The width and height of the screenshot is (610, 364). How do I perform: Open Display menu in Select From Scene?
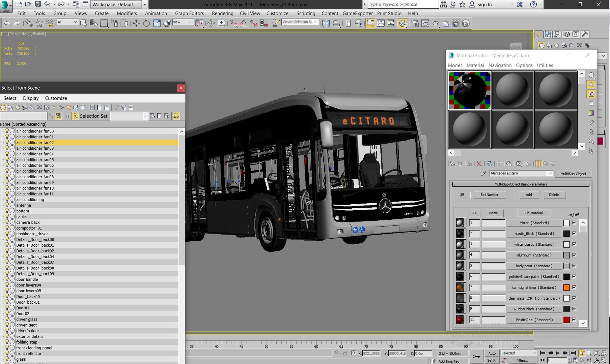pos(31,98)
